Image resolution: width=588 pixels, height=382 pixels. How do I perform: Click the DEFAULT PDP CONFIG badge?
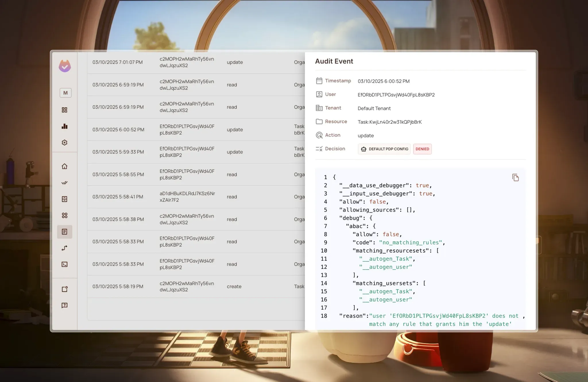[x=384, y=149]
